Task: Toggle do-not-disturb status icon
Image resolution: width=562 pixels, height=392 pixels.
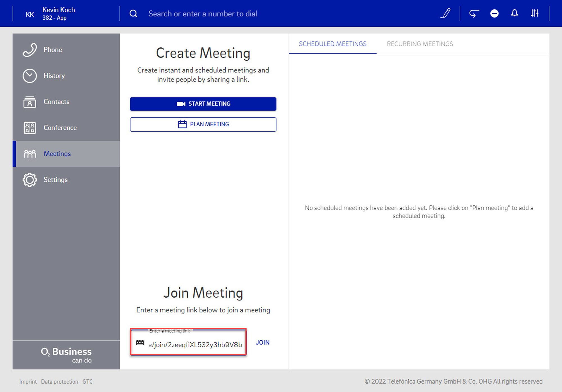Action: click(x=494, y=13)
